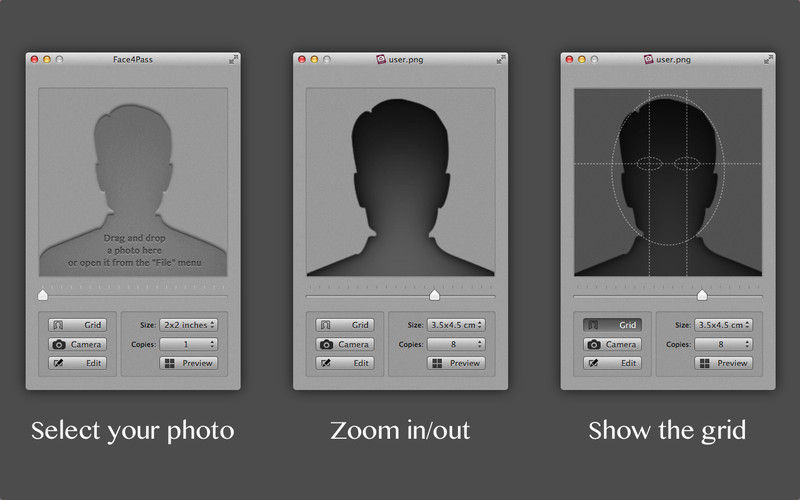
Task: Click the gridded photo in the right window
Action: click(x=668, y=182)
